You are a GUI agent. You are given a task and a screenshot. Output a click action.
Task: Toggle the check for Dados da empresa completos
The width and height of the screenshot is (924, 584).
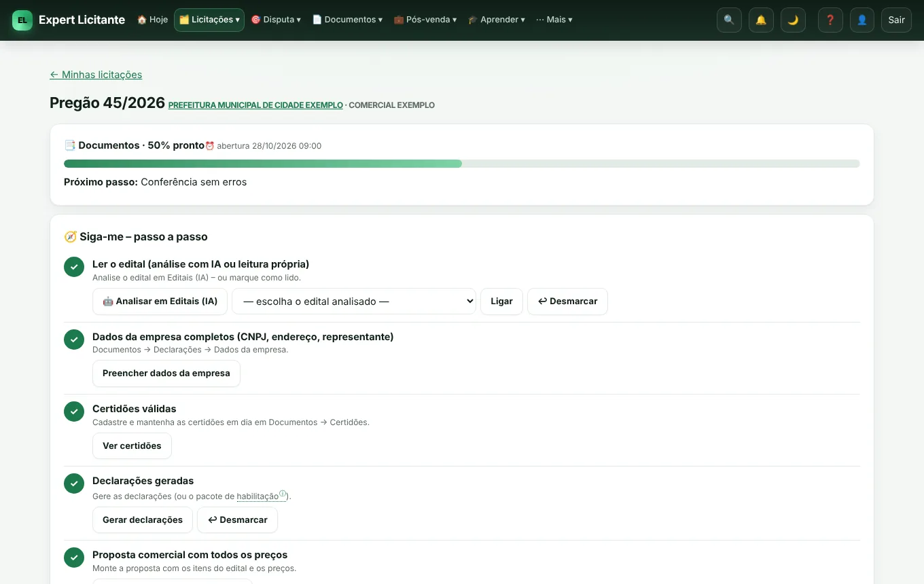coord(74,340)
